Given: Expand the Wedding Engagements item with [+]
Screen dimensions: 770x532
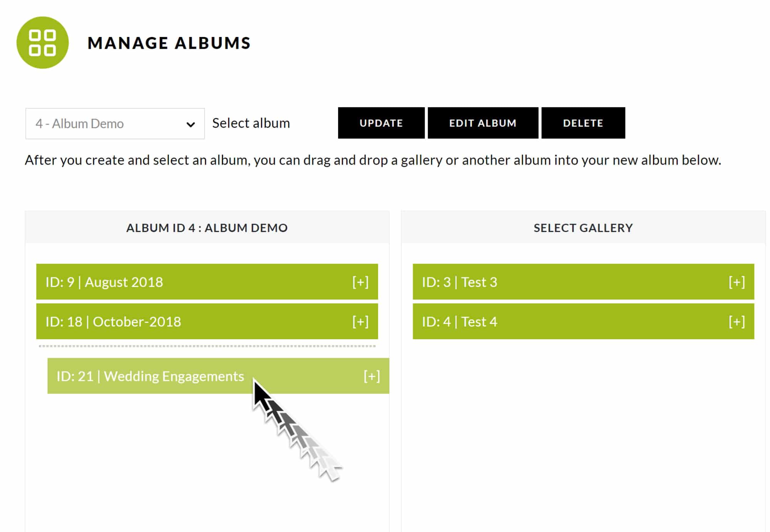Looking at the screenshot, I should click(x=372, y=376).
